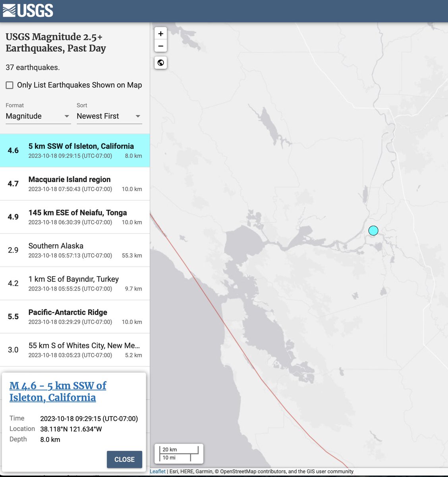This screenshot has width=448, height=477.
Task: Click the USGS logo in the header
Action: [28, 11]
